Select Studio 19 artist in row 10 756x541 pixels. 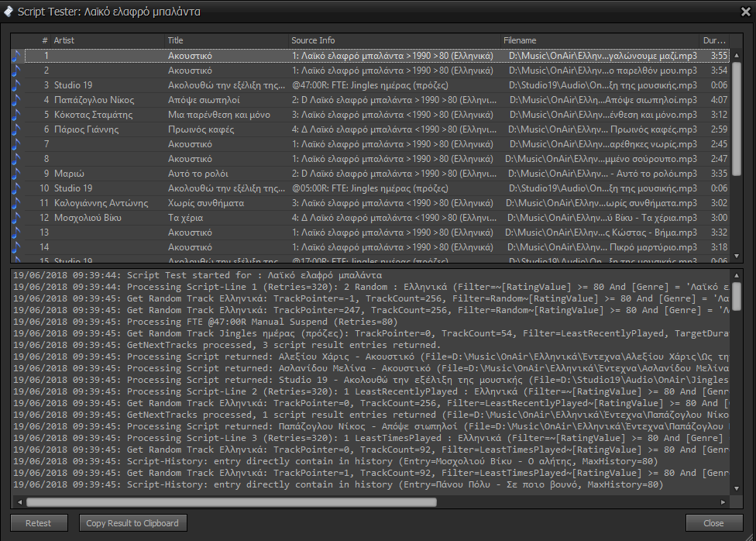74,188
